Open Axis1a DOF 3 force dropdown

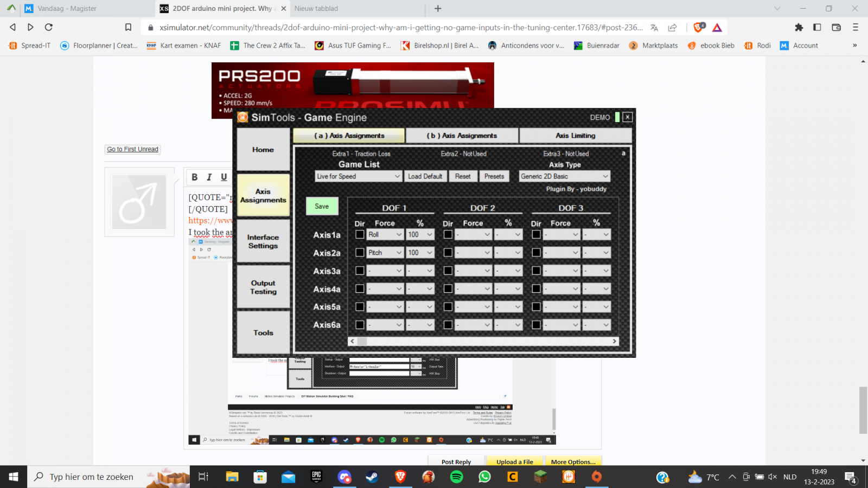(561, 234)
